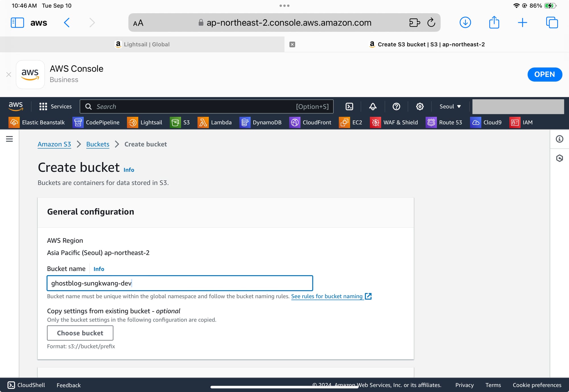Open the Lambda shortcut

(215, 123)
